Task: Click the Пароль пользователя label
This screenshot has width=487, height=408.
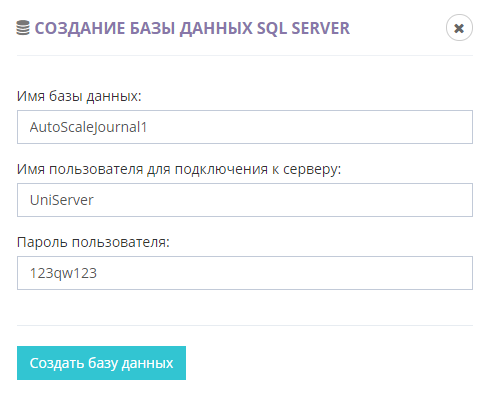Action: click(x=93, y=242)
